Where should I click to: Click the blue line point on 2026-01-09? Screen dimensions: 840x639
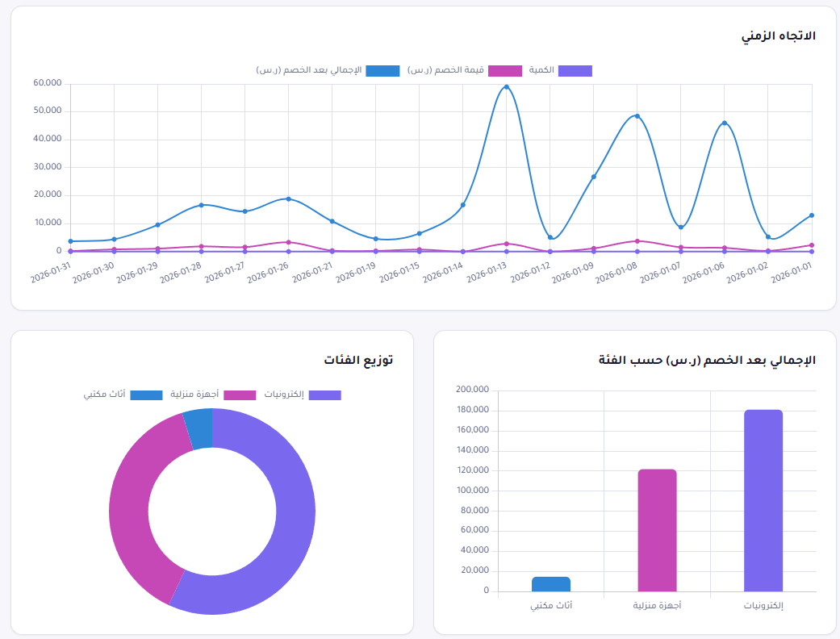tap(594, 177)
